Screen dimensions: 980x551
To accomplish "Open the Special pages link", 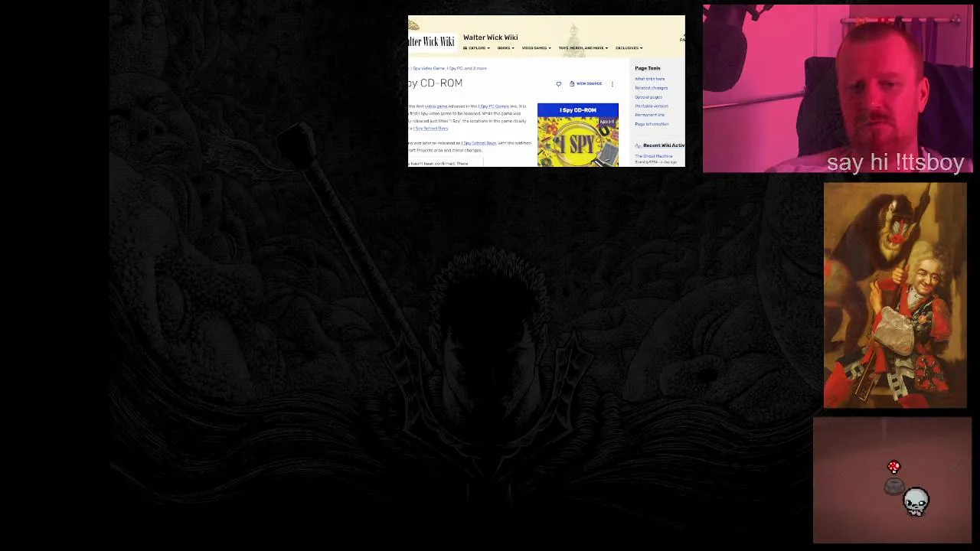I will tap(648, 97).
